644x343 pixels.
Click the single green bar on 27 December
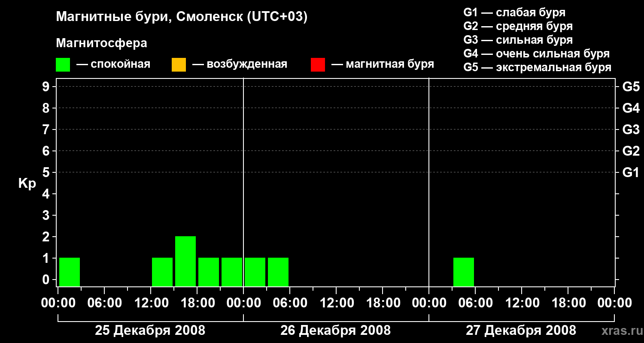pyautogui.click(x=464, y=272)
